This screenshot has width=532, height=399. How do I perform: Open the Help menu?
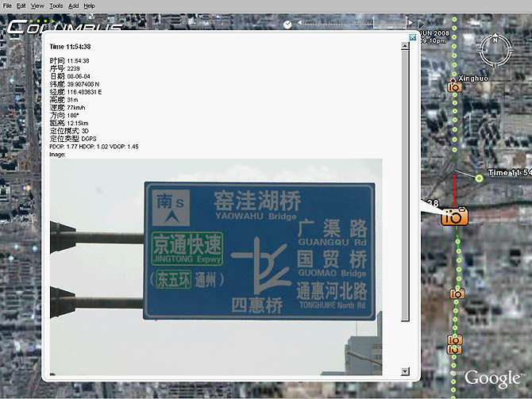(89, 6)
